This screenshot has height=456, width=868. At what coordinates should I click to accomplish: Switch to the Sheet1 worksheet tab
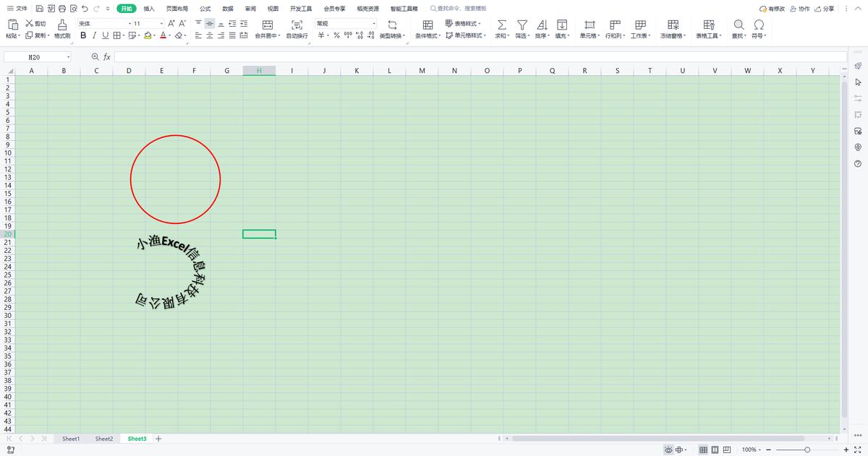click(71, 439)
